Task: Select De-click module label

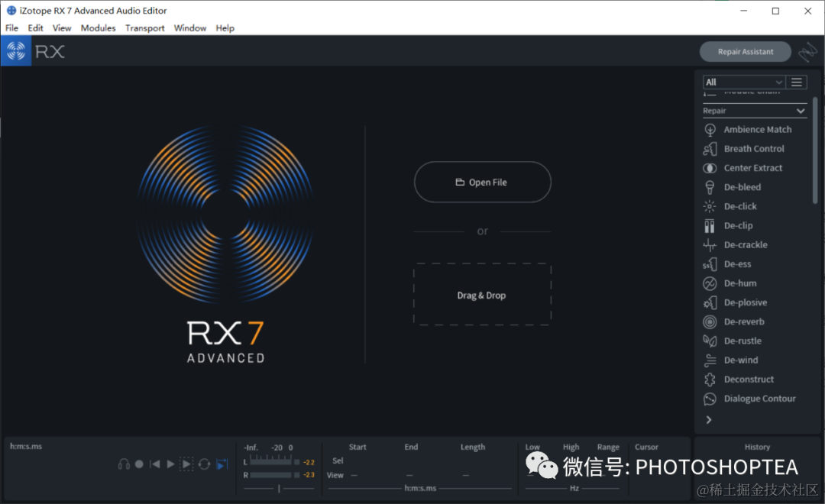Action: point(739,206)
